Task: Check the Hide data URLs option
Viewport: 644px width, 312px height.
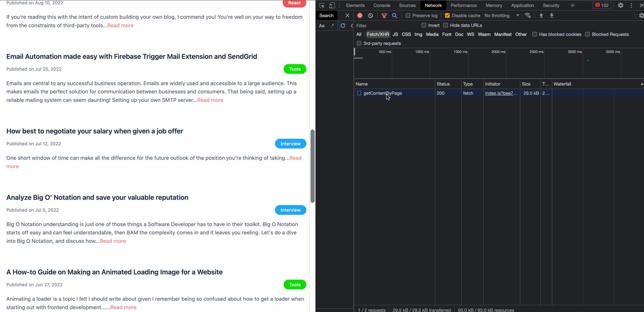Action: click(446, 25)
